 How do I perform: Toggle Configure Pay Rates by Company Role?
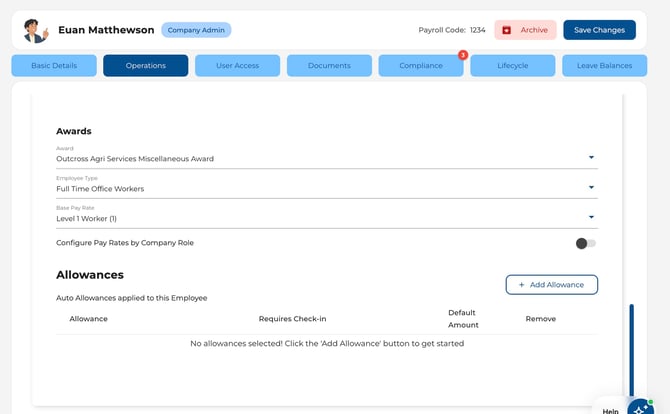click(585, 243)
